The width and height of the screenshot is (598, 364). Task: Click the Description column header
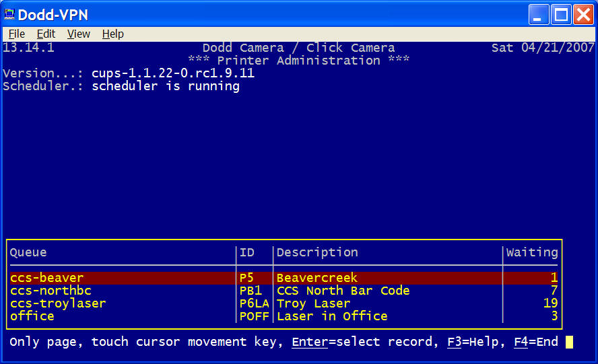tap(317, 252)
